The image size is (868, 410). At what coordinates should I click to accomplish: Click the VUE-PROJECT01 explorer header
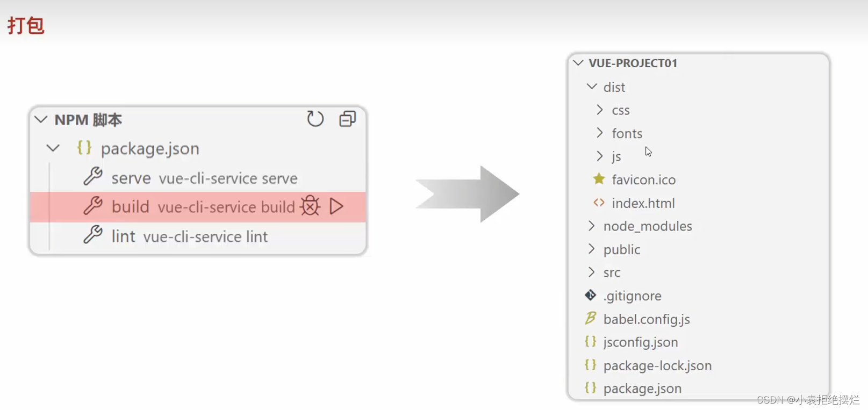[633, 63]
